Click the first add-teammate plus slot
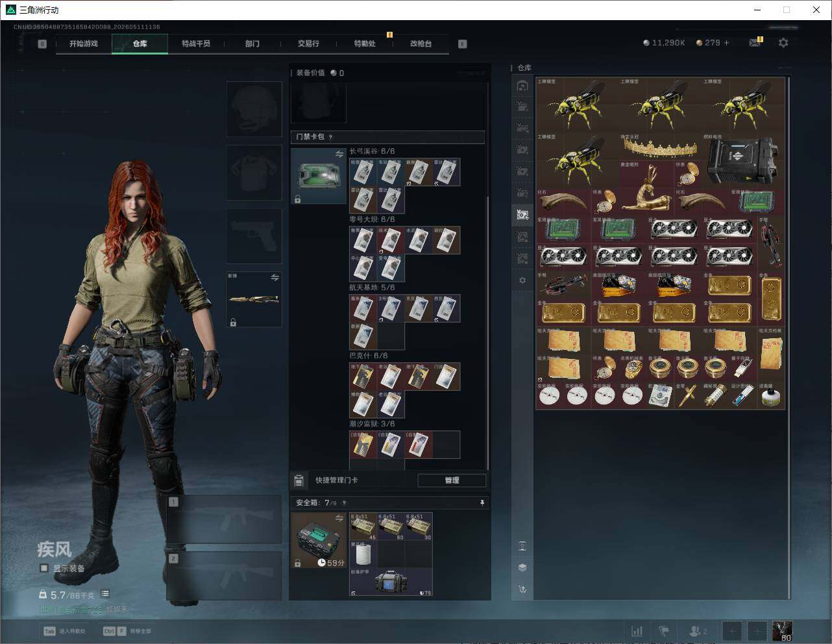 click(x=732, y=631)
